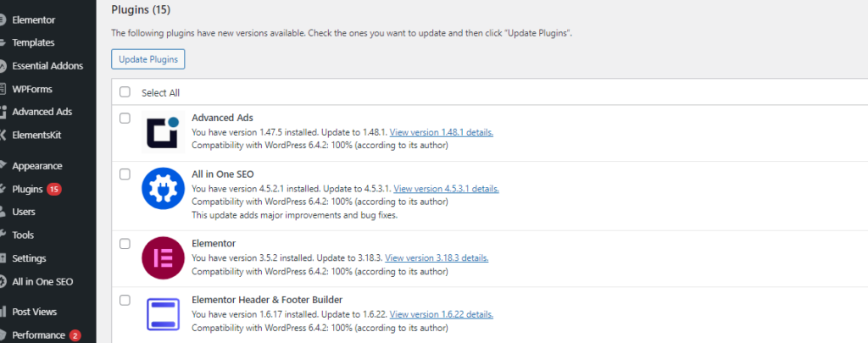View version 4.5.3.1 details link
868x343 pixels.
click(x=446, y=189)
